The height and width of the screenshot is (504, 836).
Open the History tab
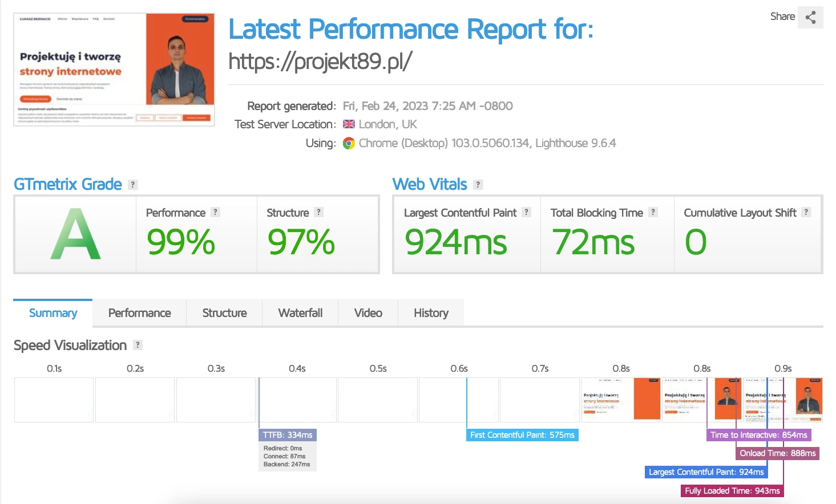431,313
